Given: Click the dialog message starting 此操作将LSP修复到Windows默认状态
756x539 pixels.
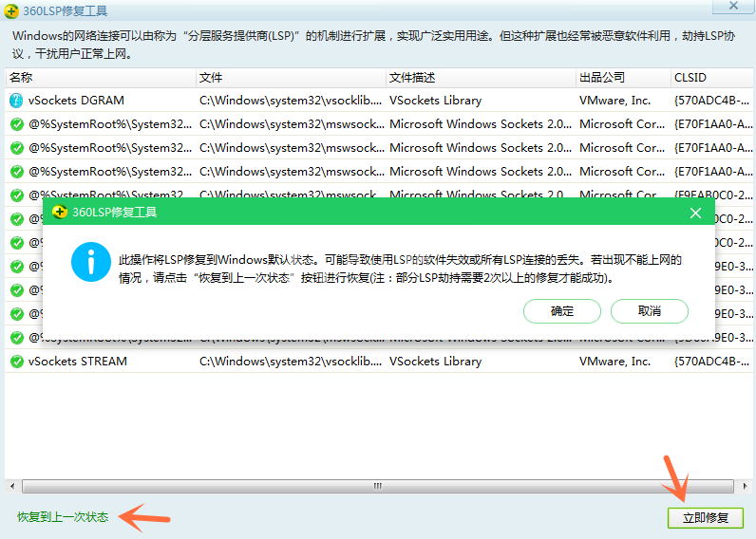Looking at the screenshot, I should pos(400,269).
